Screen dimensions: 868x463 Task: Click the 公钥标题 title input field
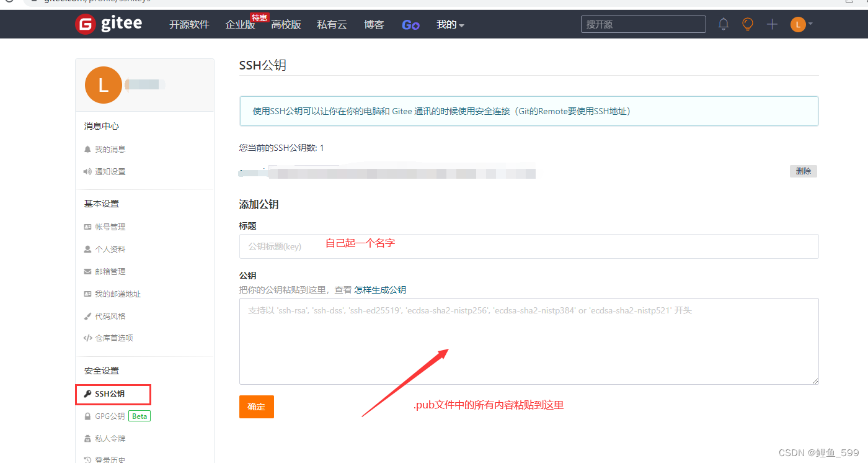point(529,246)
